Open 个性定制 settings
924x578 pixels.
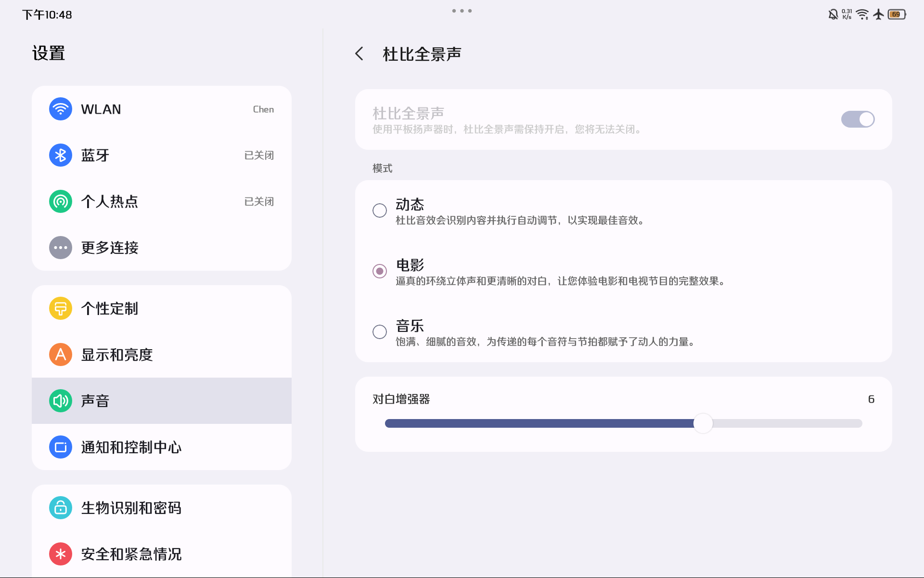pos(162,308)
